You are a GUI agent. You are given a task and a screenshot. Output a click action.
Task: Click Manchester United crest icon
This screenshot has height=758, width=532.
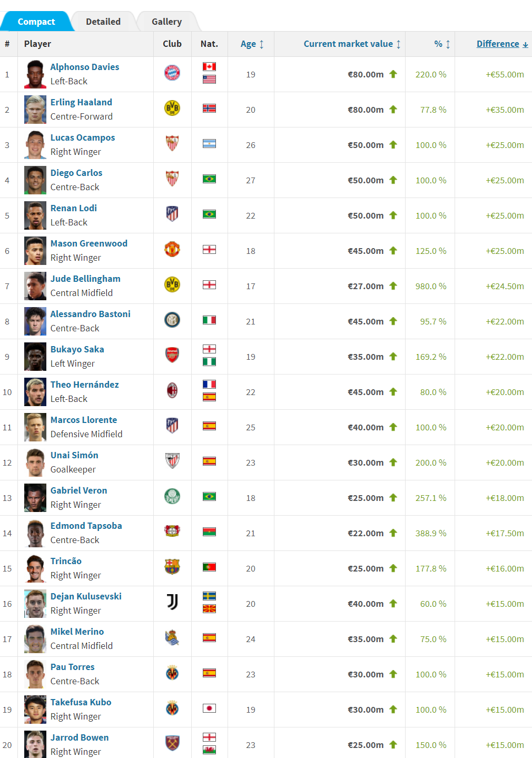[x=172, y=249]
